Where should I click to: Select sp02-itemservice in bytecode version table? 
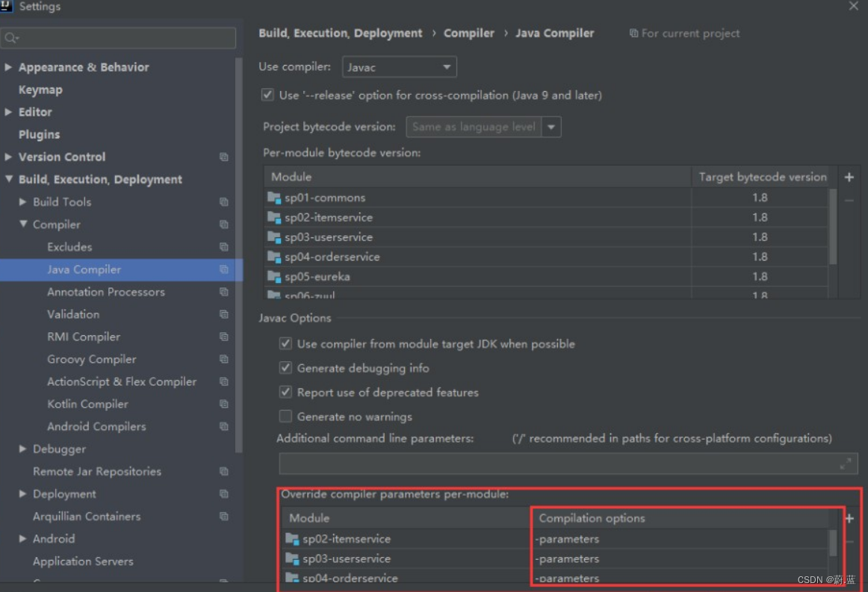546,217
